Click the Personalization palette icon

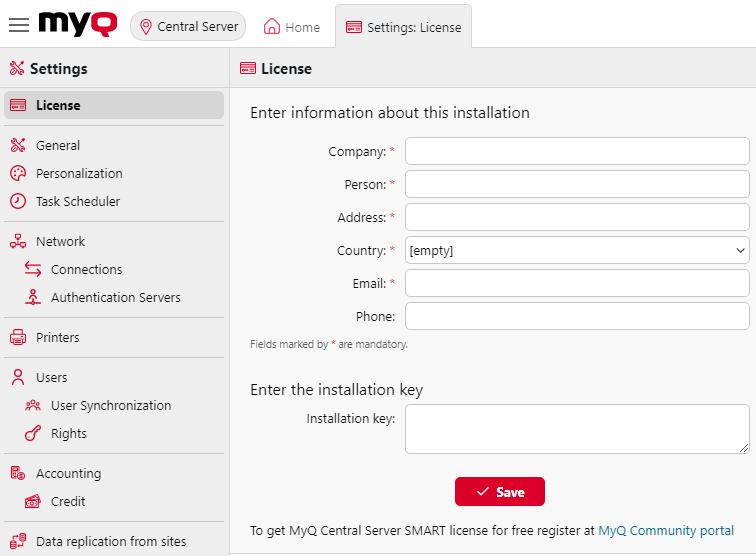click(x=17, y=173)
